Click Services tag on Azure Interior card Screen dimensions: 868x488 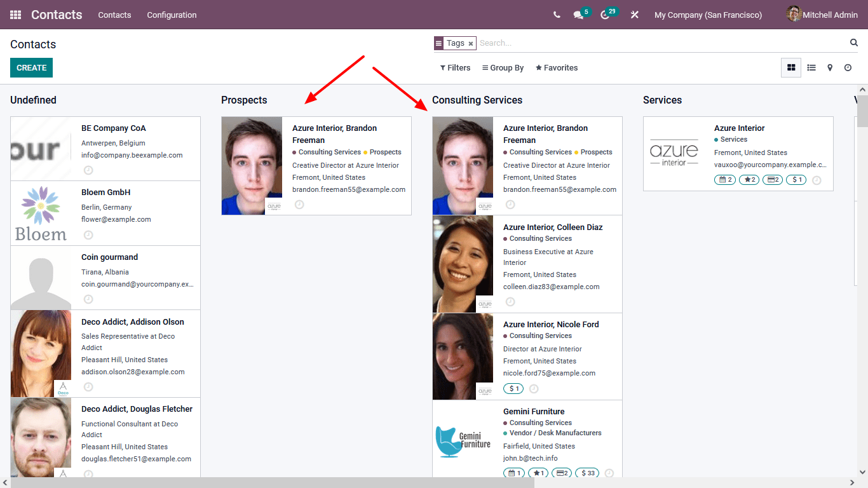point(731,139)
